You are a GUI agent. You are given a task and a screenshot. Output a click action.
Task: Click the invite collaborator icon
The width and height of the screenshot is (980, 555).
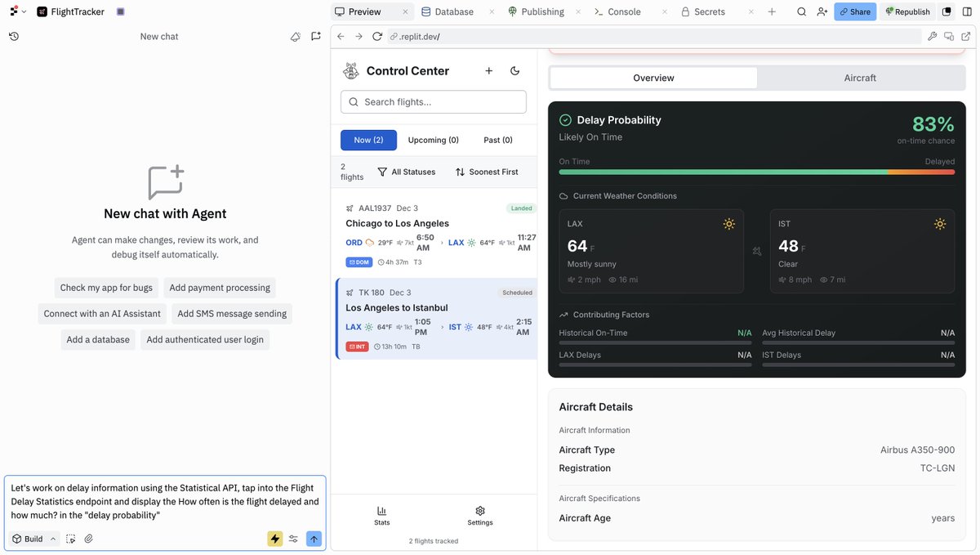click(822, 11)
